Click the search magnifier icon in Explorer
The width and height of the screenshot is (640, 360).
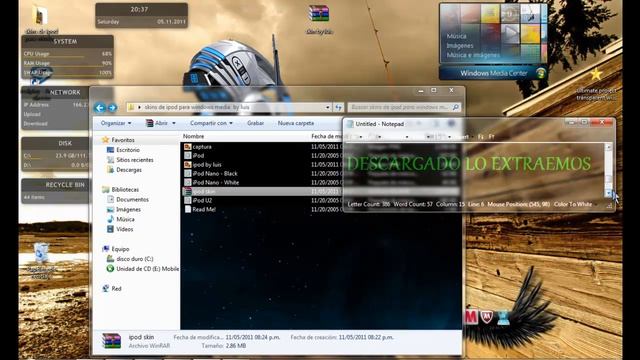click(x=456, y=107)
